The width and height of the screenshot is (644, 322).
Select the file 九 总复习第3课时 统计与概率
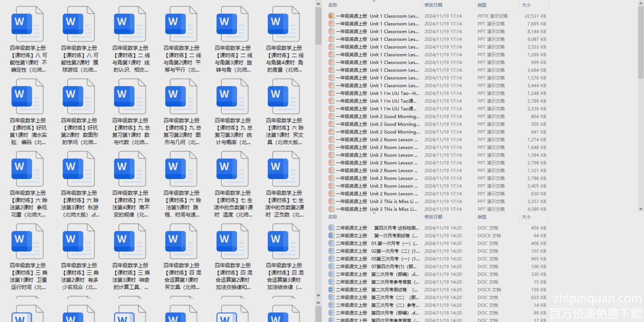pos(232,97)
